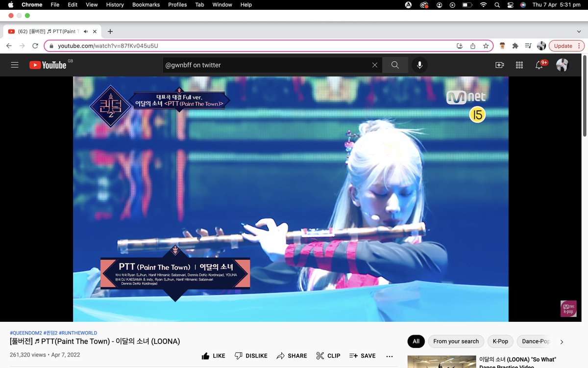Open the Chrome extensions puzzle icon
588x368 pixels.
tap(515, 46)
